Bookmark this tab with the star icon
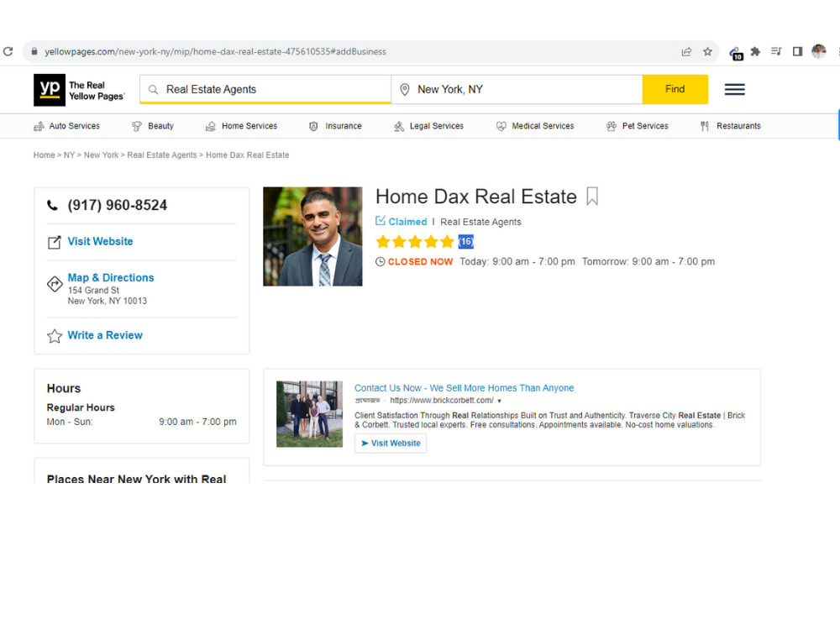This screenshot has height=630, width=840. [707, 51]
